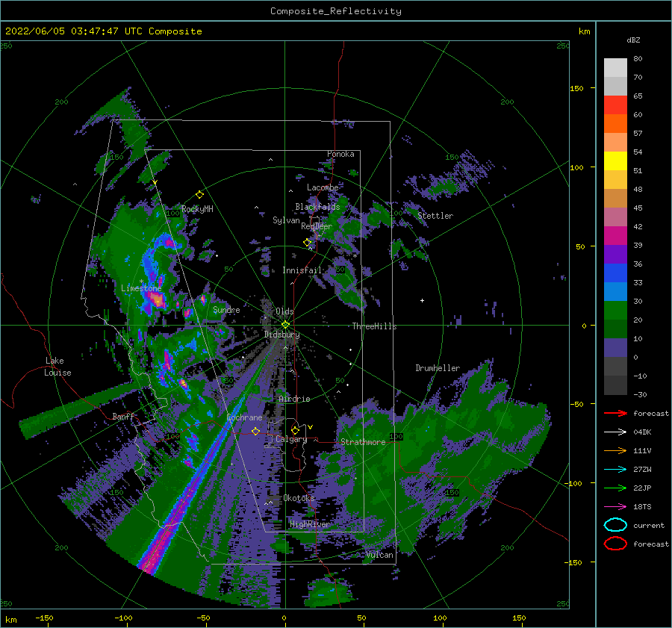Pick the yellow 51-54 dBZ swatch
The image size is (672, 628).
tap(615, 161)
